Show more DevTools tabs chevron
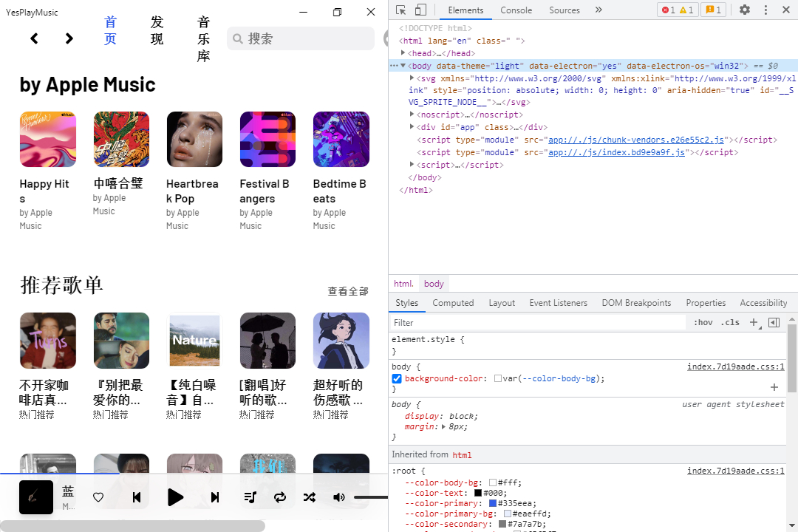Screen dimensions: 798x532 point(598,10)
